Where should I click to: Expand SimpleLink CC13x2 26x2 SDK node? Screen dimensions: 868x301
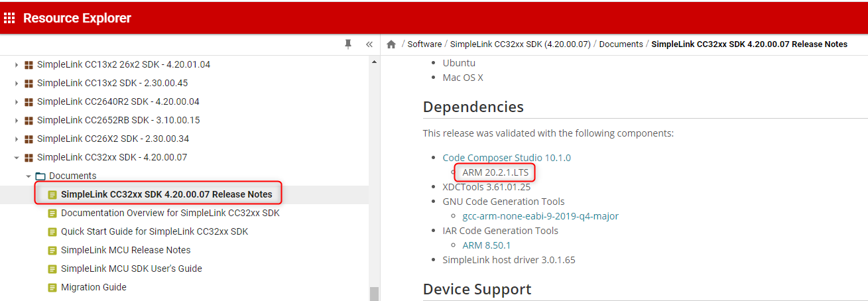(17, 65)
